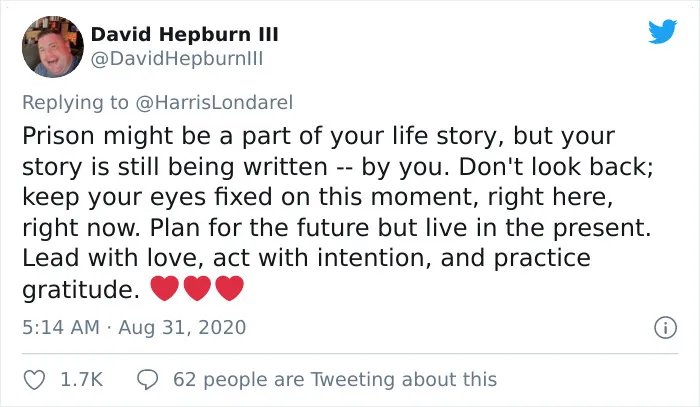Screen dimensions: 700x407
Task: Open "62 people are Tweeting about this"
Action: click(x=335, y=380)
